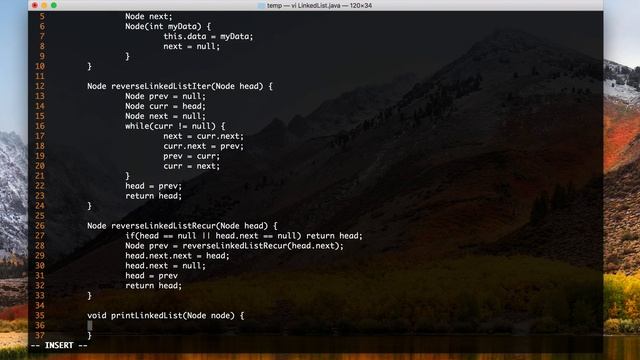Viewport: 640px width, 360px height.
Task: Click the line 'next = curr.next;'
Action: [x=203, y=136]
